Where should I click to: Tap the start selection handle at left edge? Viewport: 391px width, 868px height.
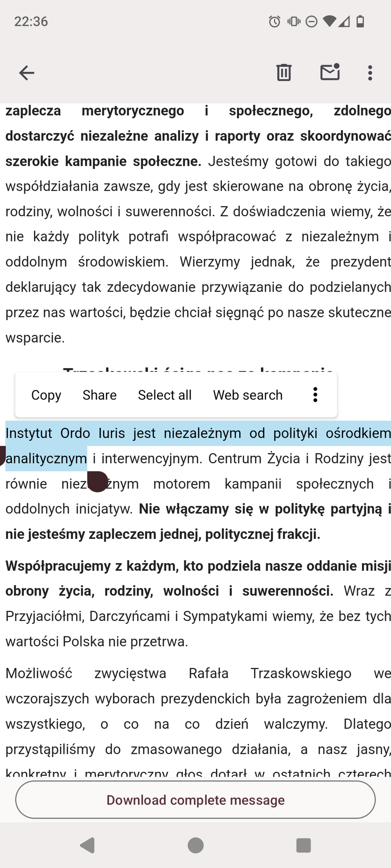click(x=2, y=455)
